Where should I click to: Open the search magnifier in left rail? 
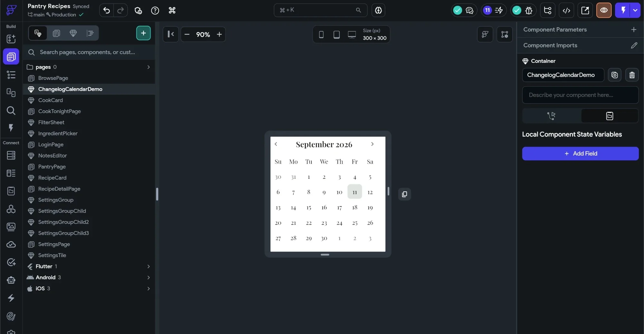pos(11,110)
